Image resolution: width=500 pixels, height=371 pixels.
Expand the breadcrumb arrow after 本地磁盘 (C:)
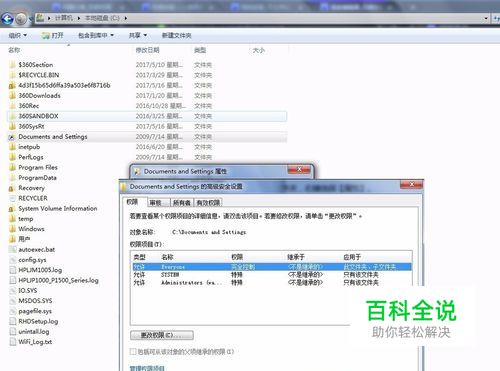126,18
